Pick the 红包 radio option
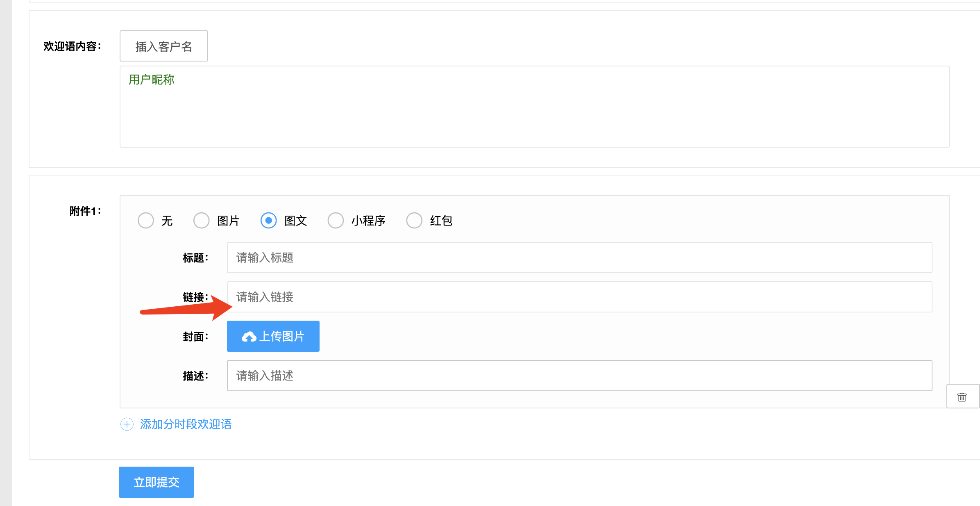980x506 pixels. [x=414, y=221]
